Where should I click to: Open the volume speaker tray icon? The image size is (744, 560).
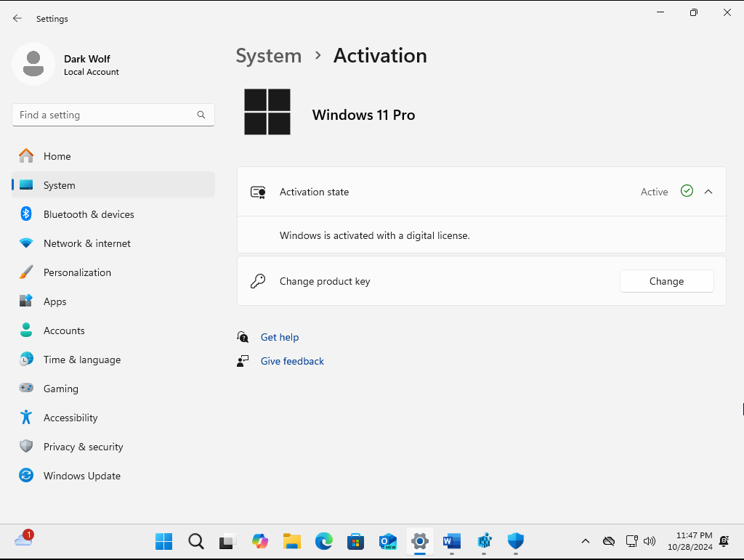(x=649, y=541)
